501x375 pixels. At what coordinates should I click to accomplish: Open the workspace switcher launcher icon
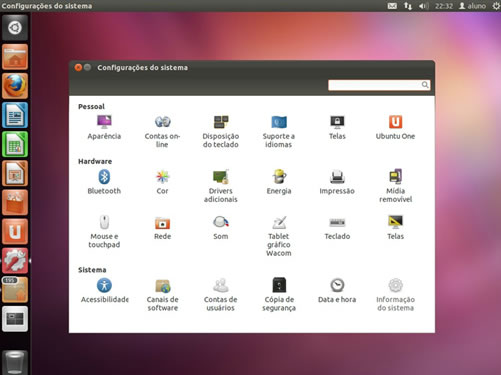click(15, 319)
